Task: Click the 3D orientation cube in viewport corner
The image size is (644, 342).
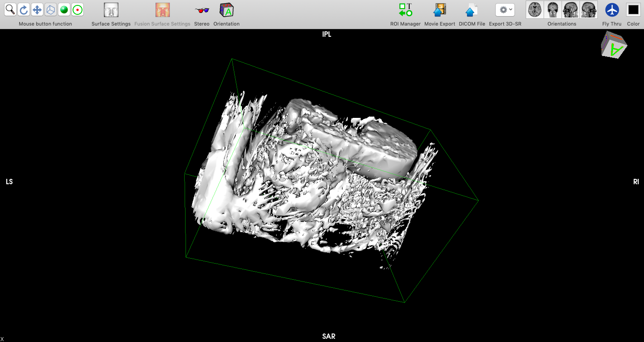Action: pos(614,45)
